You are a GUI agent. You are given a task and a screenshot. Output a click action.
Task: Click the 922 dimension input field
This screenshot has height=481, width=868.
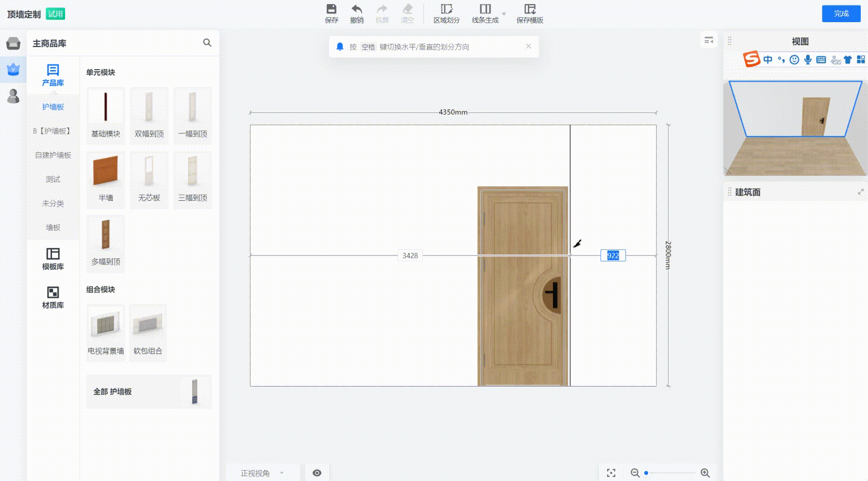point(613,255)
